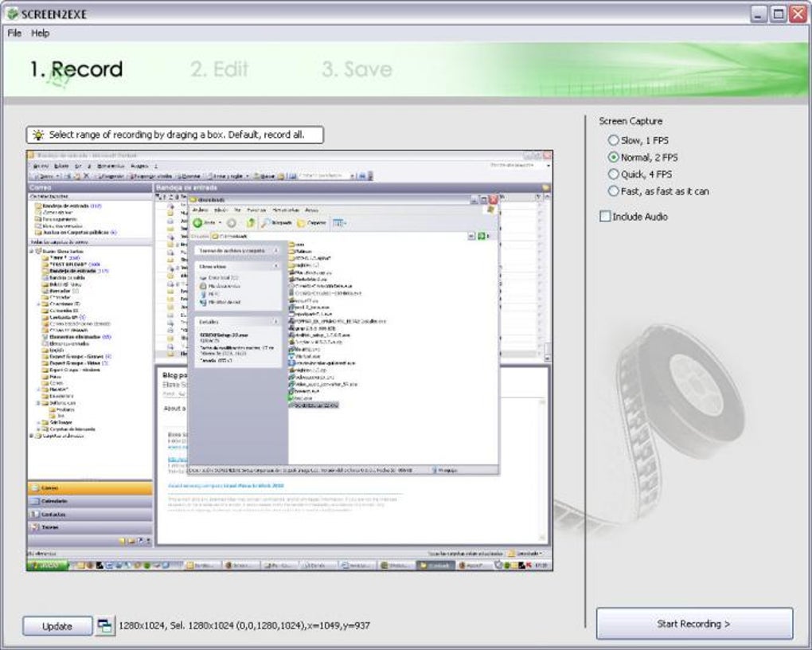Click the desktop screen preview thumbnail
812x650 pixels.
(290, 361)
